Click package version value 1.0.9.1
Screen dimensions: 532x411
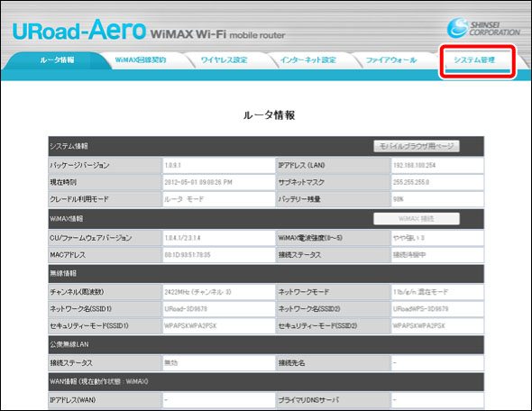pyautogui.click(x=173, y=166)
